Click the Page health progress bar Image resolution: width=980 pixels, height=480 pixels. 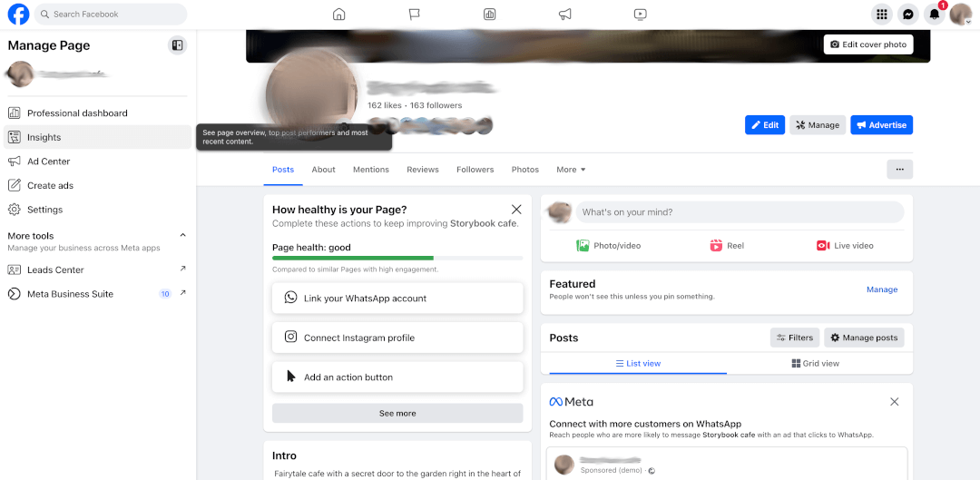click(x=397, y=258)
